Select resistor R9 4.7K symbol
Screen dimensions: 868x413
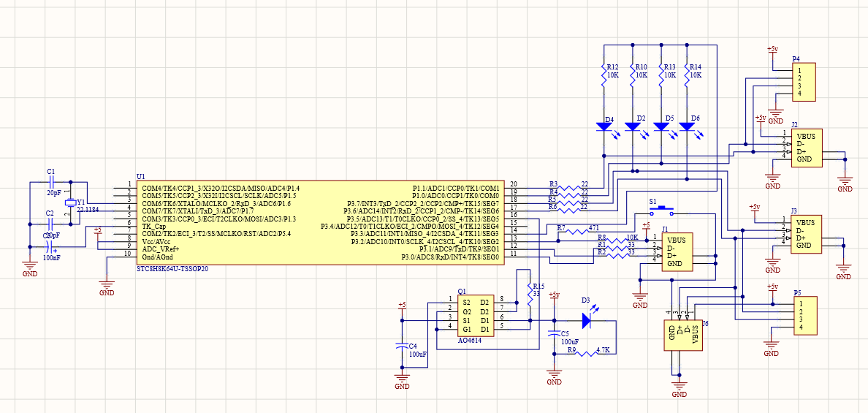(x=587, y=355)
